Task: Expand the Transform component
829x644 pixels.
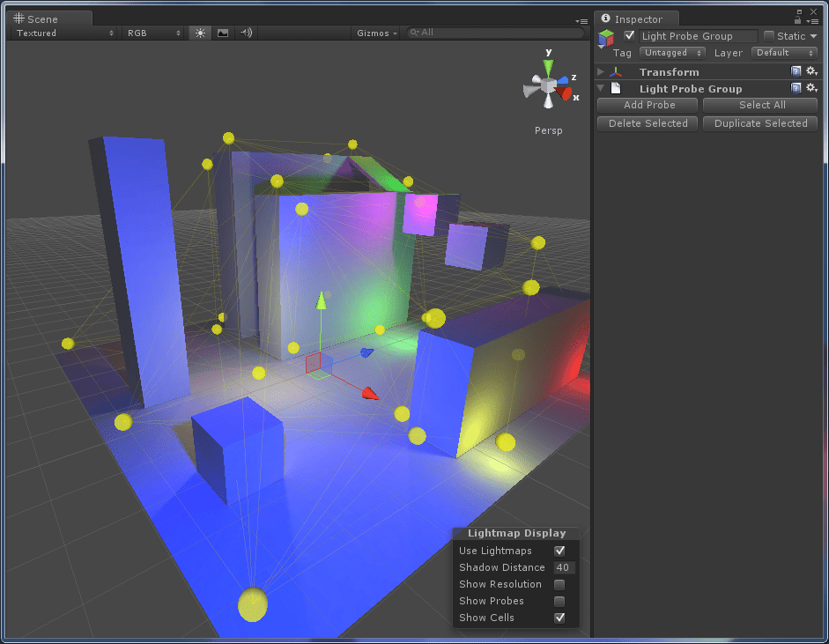Action: coord(601,71)
